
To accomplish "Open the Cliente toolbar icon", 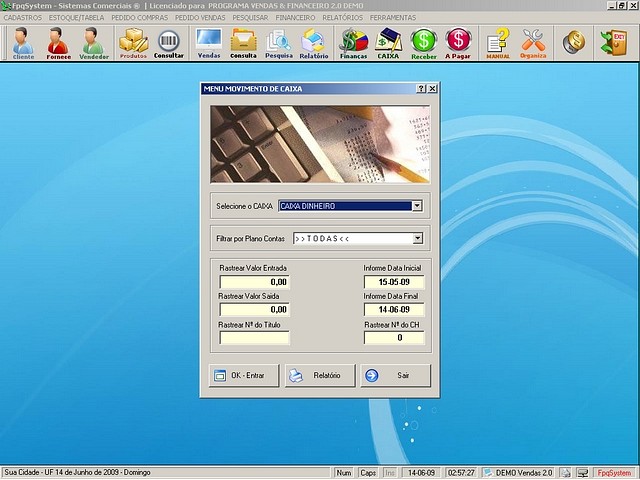I will point(23,43).
